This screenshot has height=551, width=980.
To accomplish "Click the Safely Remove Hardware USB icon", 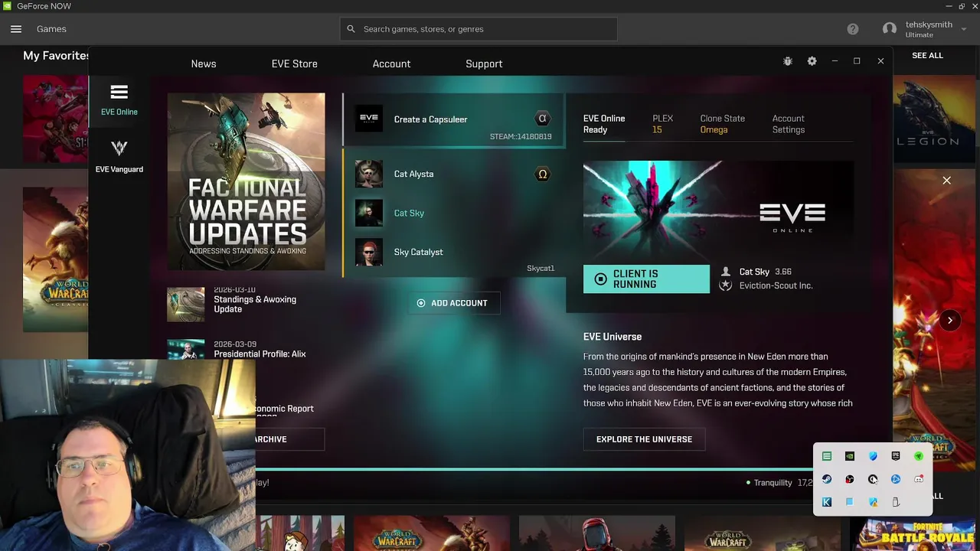I will 896,502.
